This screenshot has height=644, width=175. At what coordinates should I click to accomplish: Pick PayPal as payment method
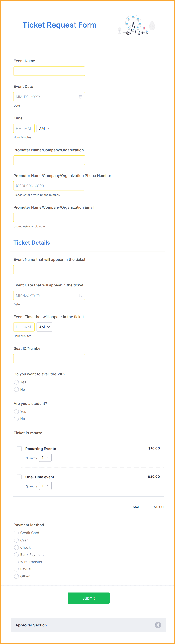pyautogui.click(x=16, y=569)
